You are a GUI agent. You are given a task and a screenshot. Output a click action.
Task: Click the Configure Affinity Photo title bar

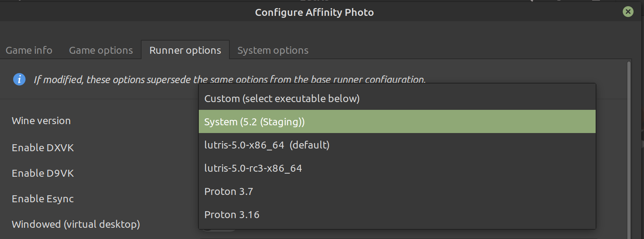tap(314, 12)
